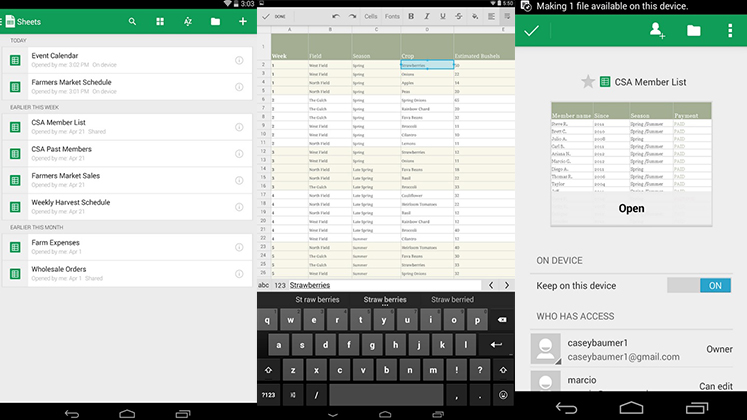Show info for Farmers Market Sales

click(x=239, y=180)
